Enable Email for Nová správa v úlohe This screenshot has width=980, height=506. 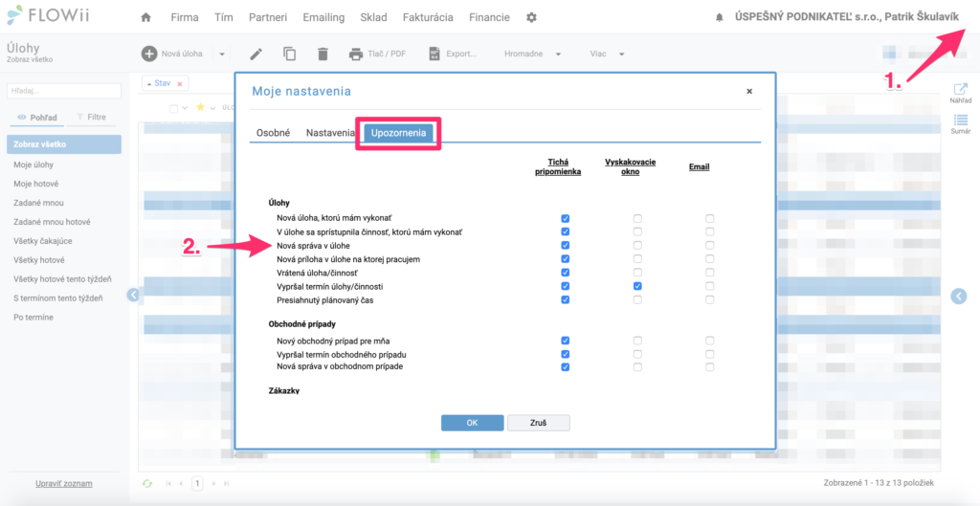point(709,246)
